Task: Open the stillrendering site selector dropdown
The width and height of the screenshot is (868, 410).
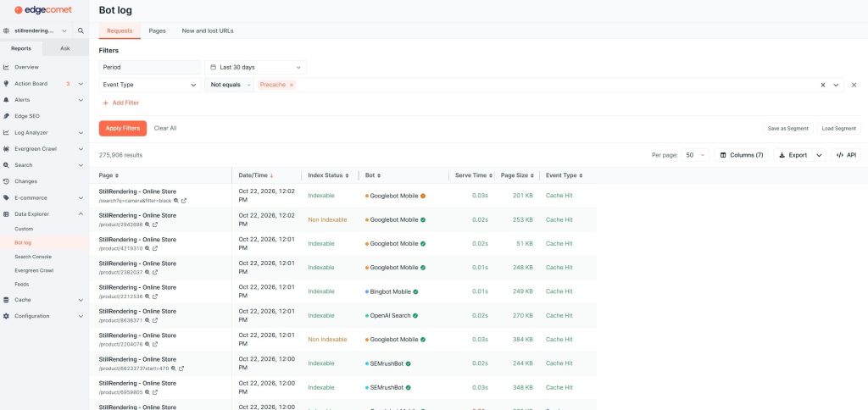Action: [x=36, y=31]
